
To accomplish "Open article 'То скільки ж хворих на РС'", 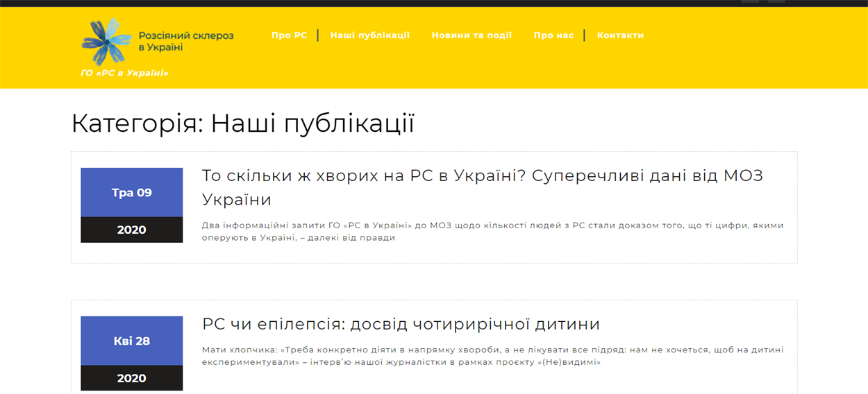I will 483,187.
